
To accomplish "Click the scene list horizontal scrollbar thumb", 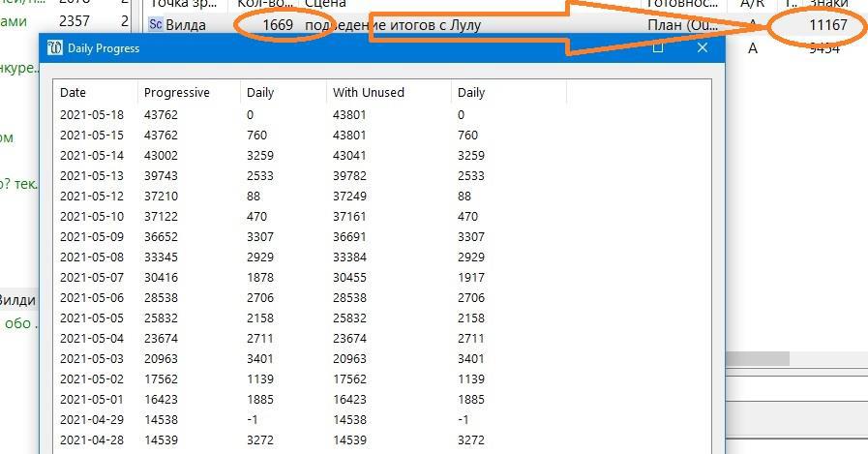I will (758, 359).
